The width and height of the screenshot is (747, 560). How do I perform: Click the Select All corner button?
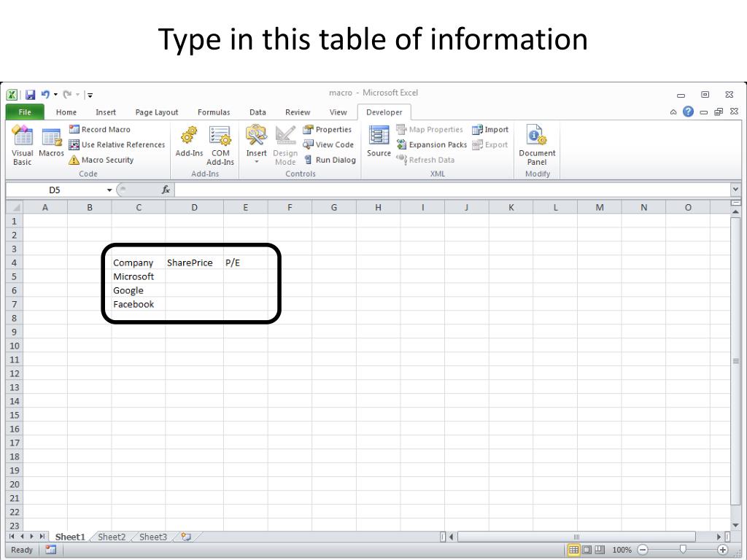[15, 208]
